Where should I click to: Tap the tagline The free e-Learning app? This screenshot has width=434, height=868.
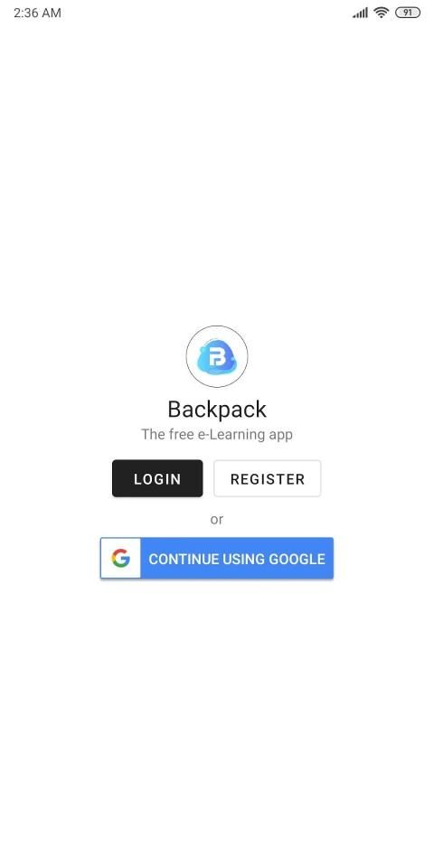point(217,435)
